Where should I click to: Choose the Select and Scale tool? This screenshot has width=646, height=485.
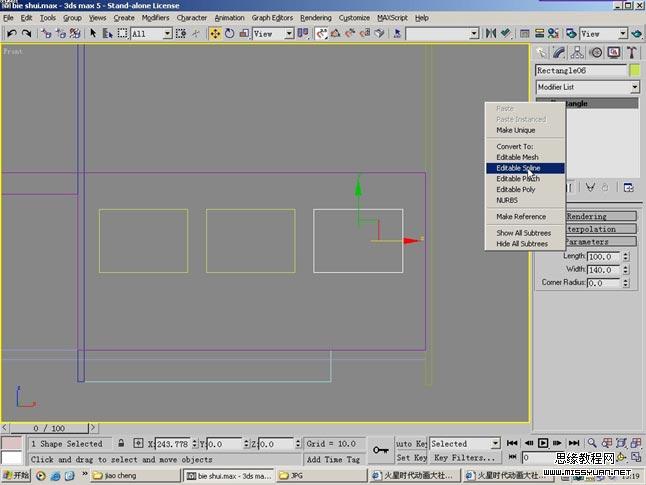[x=244, y=33]
